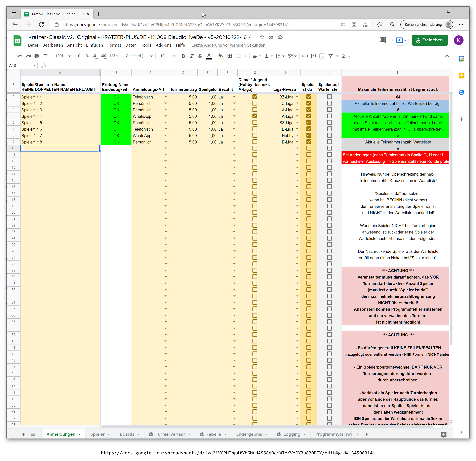Open Liga-Niveau dropdown for Spieler*in 7
Viewport: 476px width, 461px height.
pyautogui.click(x=297, y=135)
